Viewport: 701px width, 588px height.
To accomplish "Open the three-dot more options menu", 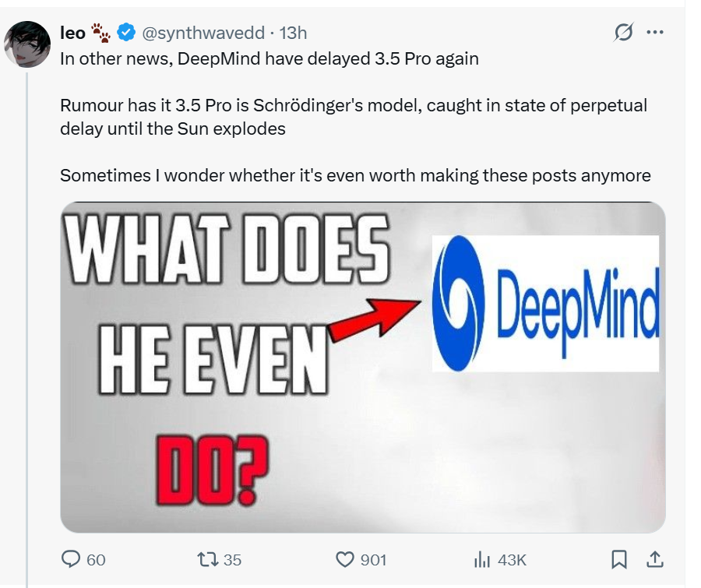I will click(655, 32).
